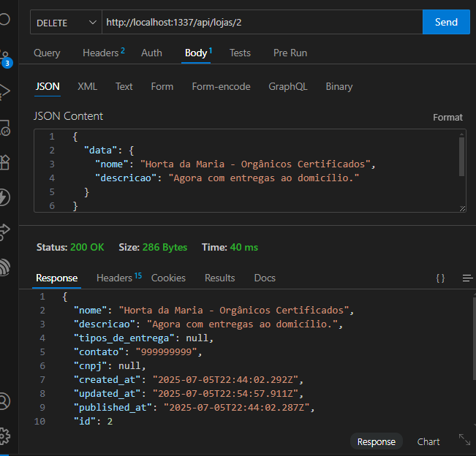Open the Tests tab
This screenshot has width=476, height=456.
coord(240,53)
